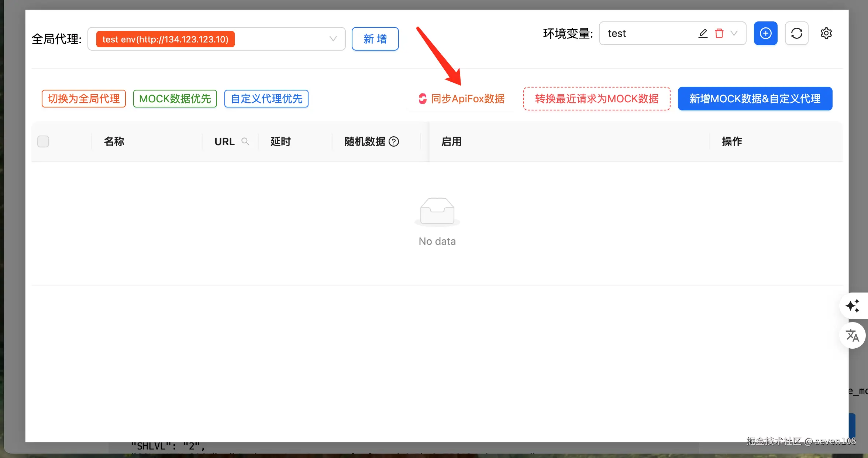Viewport: 868px width, 458px height.
Task: Click the URL column search magnifier icon
Action: [245, 141]
